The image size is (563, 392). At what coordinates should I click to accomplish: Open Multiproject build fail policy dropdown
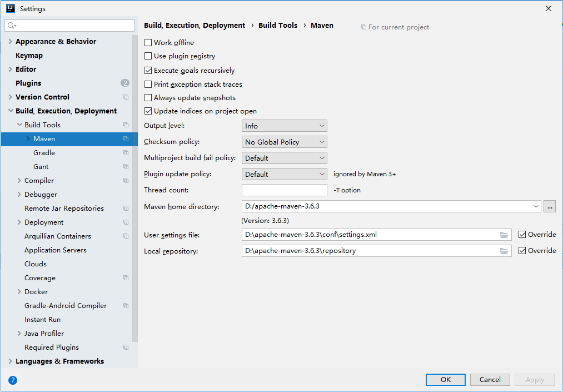pyautogui.click(x=285, y=158)
